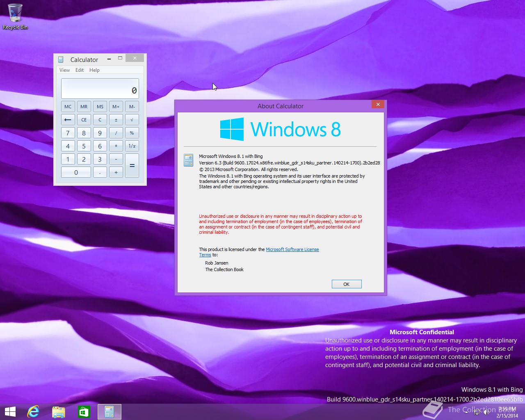Click the percent button

pyautogui.click(x=132, y=133)
